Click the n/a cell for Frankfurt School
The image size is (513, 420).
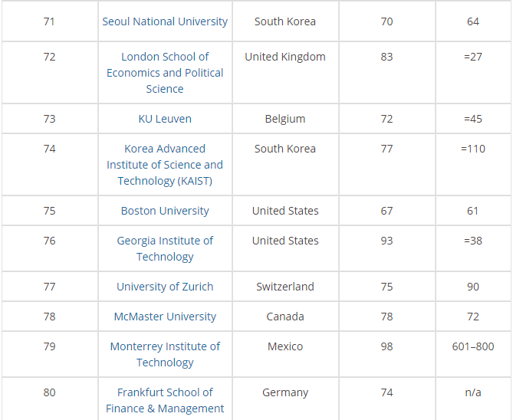(x=473, y=392)
